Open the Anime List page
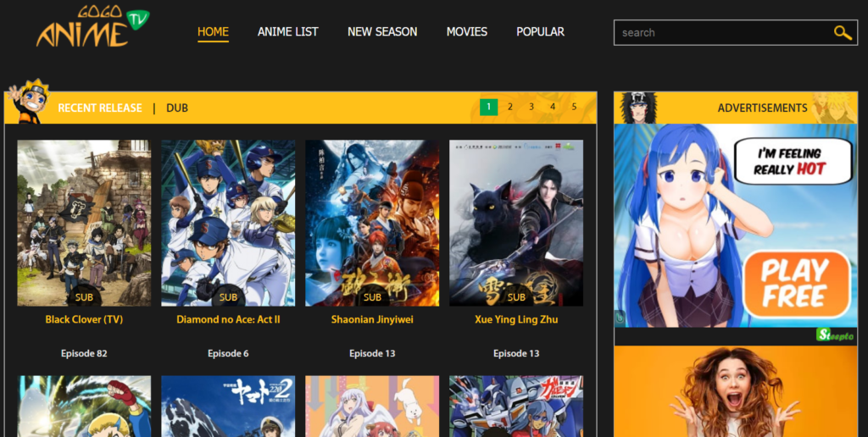 point(288,32)
